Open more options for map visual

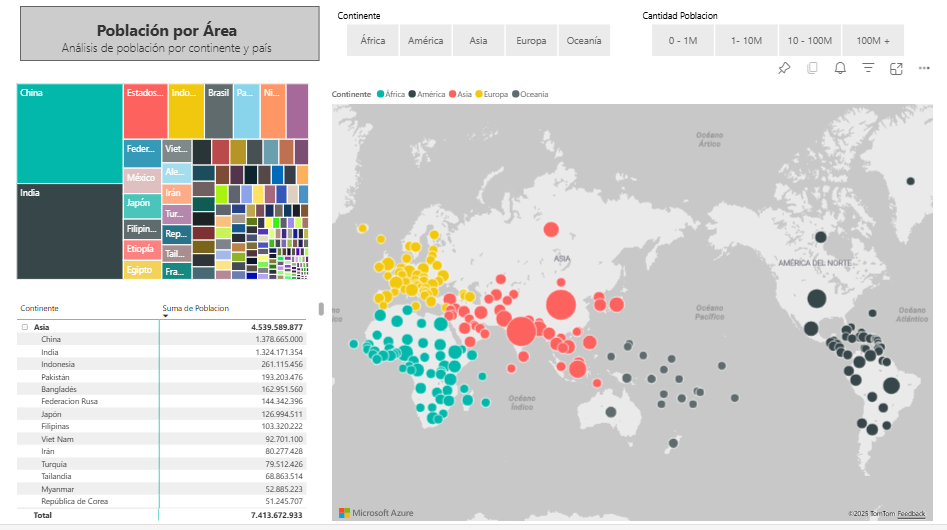click(923, 68)
